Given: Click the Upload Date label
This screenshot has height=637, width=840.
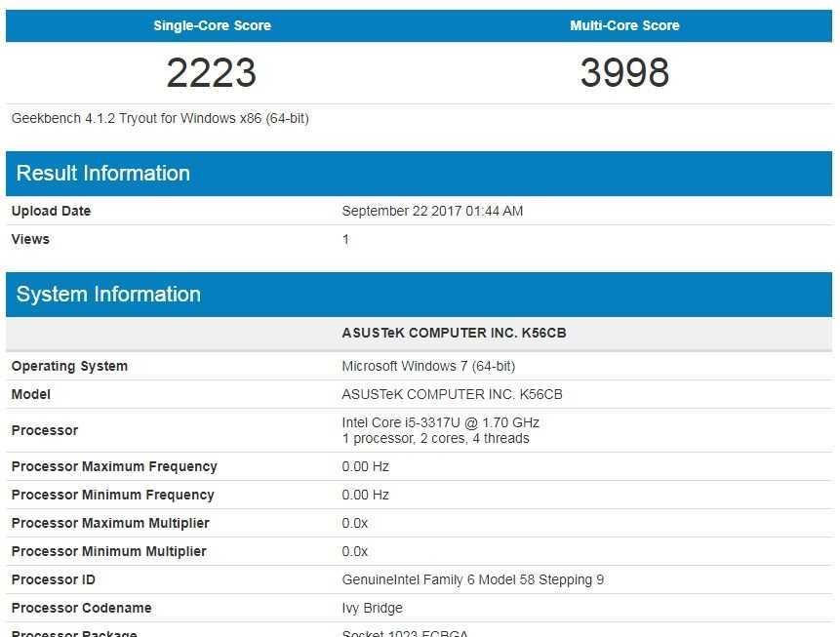Looking at the screenshot, I should pos(51,211).
